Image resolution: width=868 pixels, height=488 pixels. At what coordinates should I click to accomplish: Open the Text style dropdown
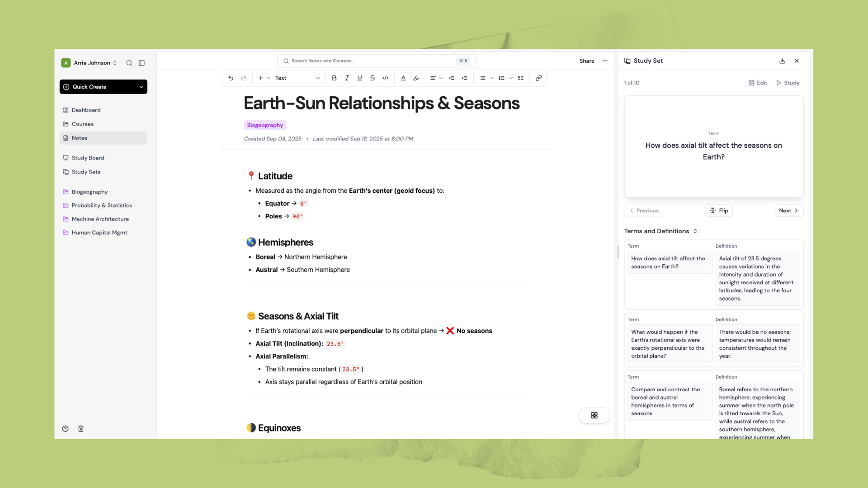[289, 78]
